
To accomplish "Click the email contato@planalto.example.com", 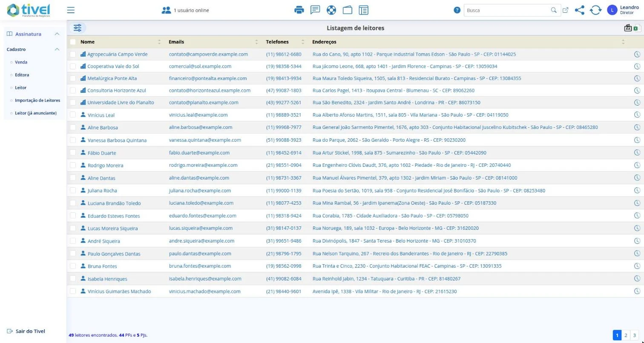I will point(204,103).
